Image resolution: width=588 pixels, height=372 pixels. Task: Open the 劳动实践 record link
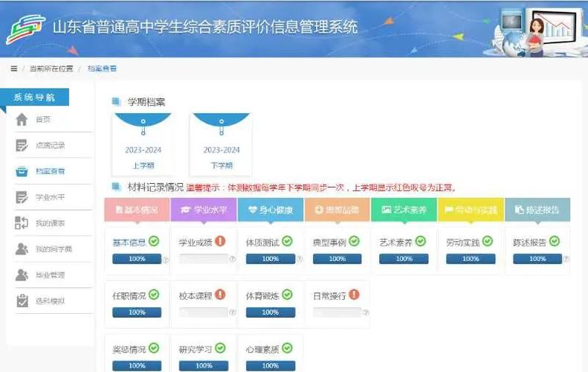463,243
